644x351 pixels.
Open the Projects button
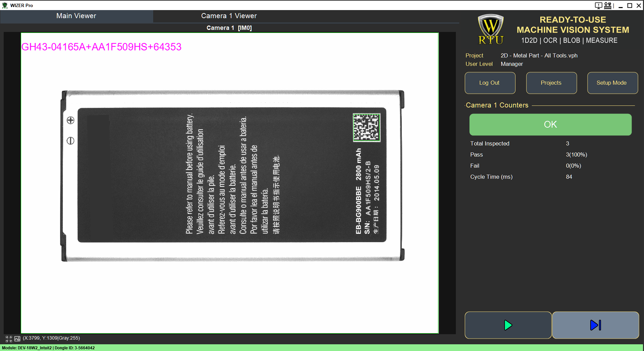[551, 83]
